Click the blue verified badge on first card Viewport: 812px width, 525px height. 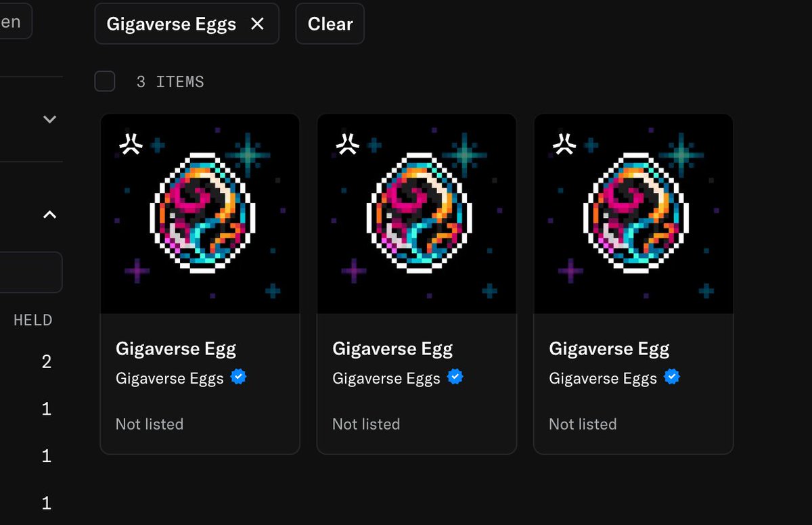point(238,377)
